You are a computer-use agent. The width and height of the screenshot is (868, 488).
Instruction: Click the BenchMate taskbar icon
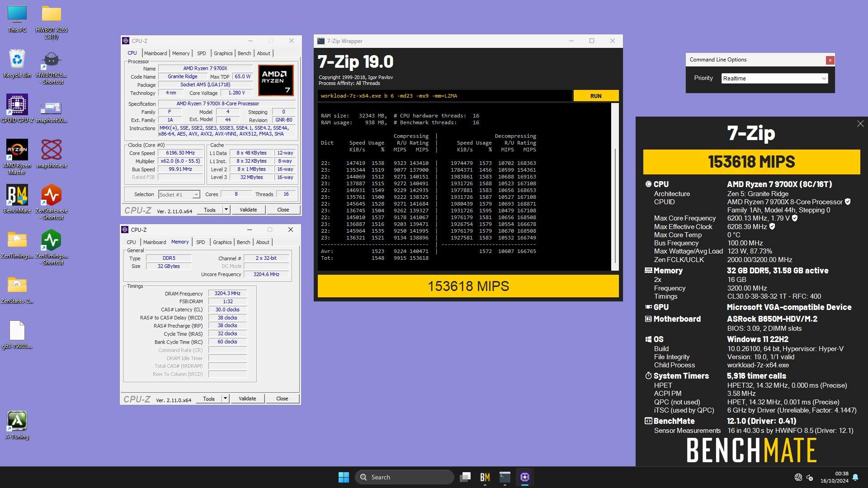tap(485, 477)
